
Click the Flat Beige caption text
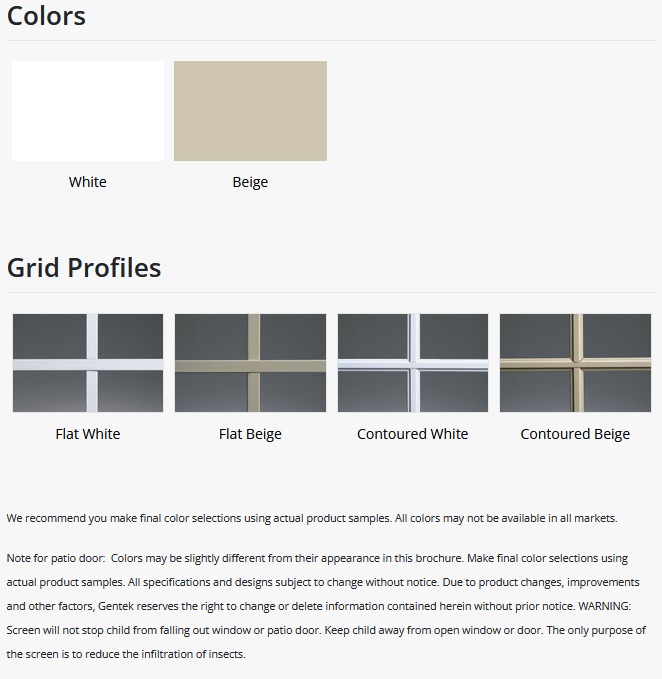[x=250, y=434]
